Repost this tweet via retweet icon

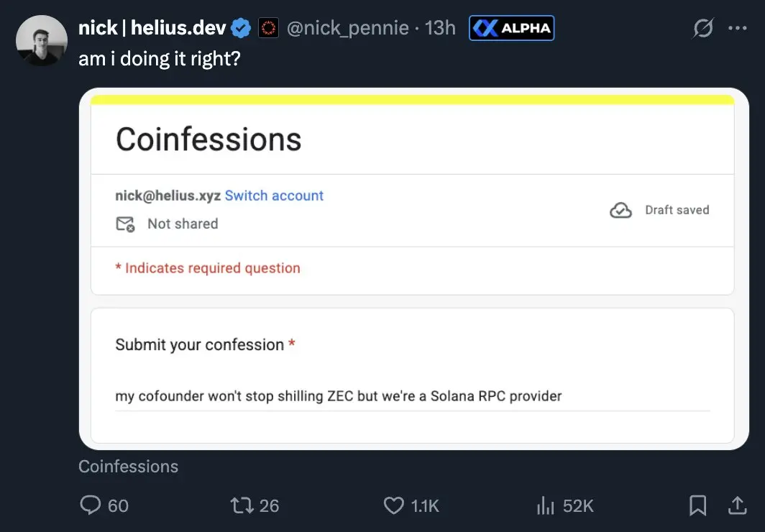click(242, 505)
